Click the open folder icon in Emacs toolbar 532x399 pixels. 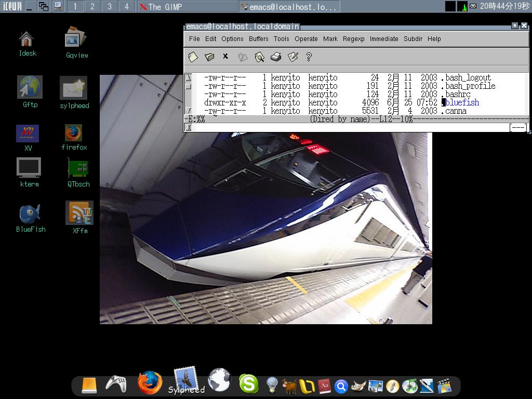pyautogui.click(x=209, y=57)
